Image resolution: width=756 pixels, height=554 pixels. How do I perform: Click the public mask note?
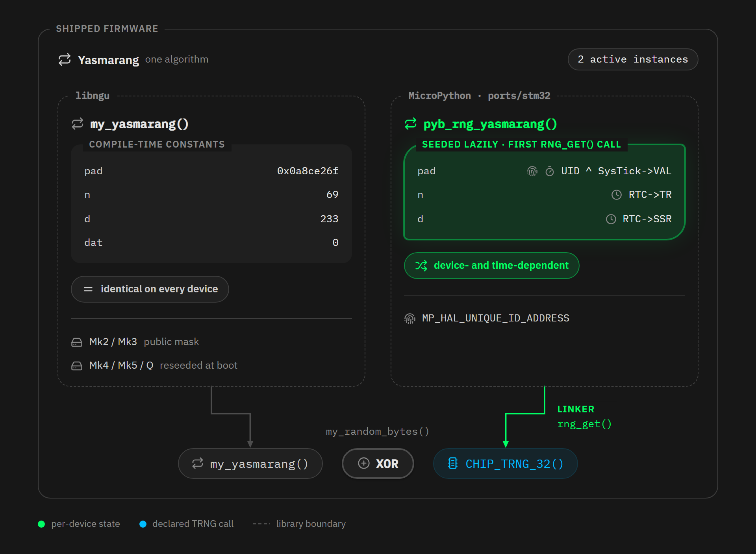[171, 342]
